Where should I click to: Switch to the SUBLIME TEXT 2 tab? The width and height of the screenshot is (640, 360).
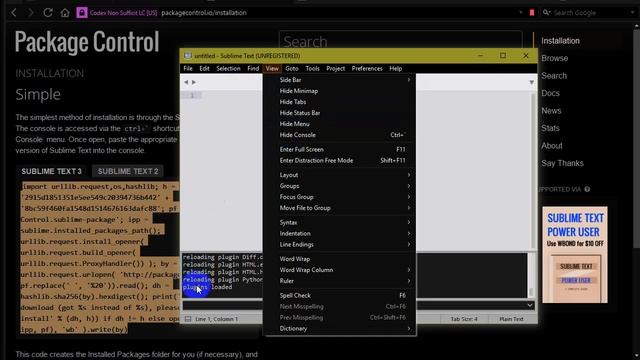click(128, 171)
